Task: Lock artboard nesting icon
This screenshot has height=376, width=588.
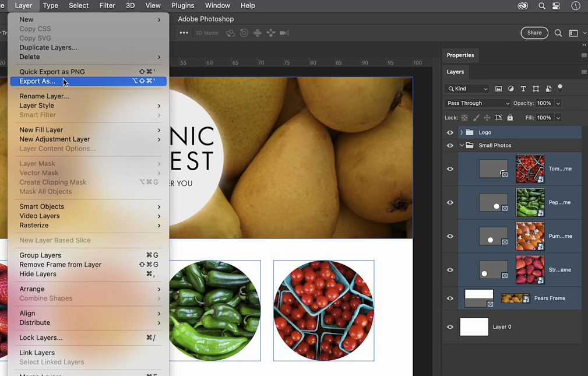Action: click(498, 118)
